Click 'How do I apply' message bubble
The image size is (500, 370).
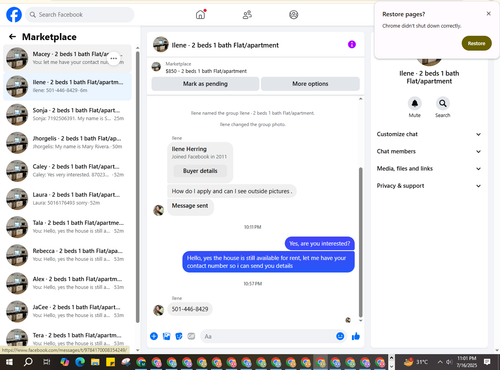coord(232,191)
